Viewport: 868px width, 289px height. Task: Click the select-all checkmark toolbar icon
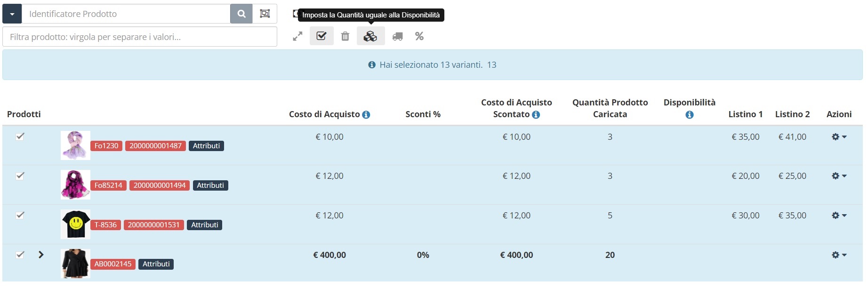coord(321,36)
